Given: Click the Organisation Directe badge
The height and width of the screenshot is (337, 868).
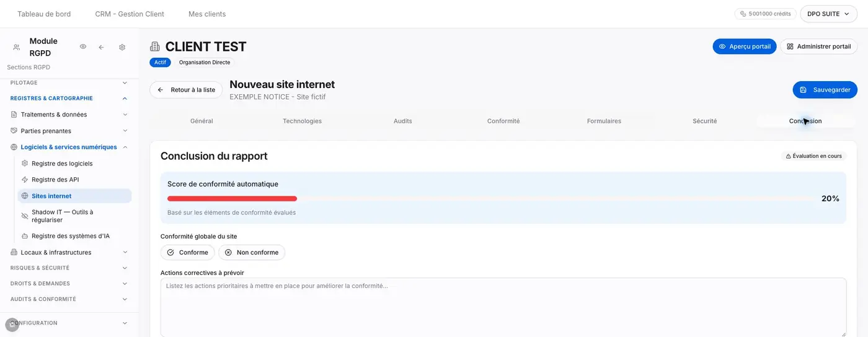Looking at the screenshot, I should [205, 63].
